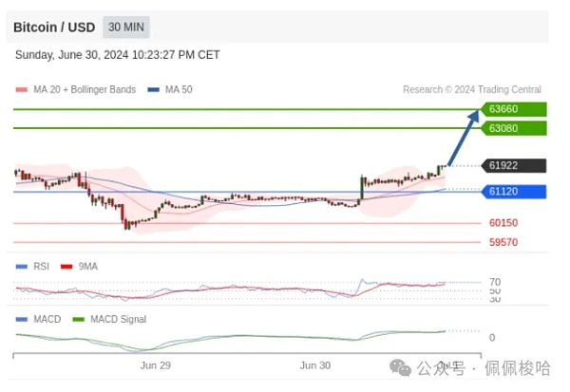Click the 'Jun 29' date axis label
The image size is (570, 392).
click(156, 365)
